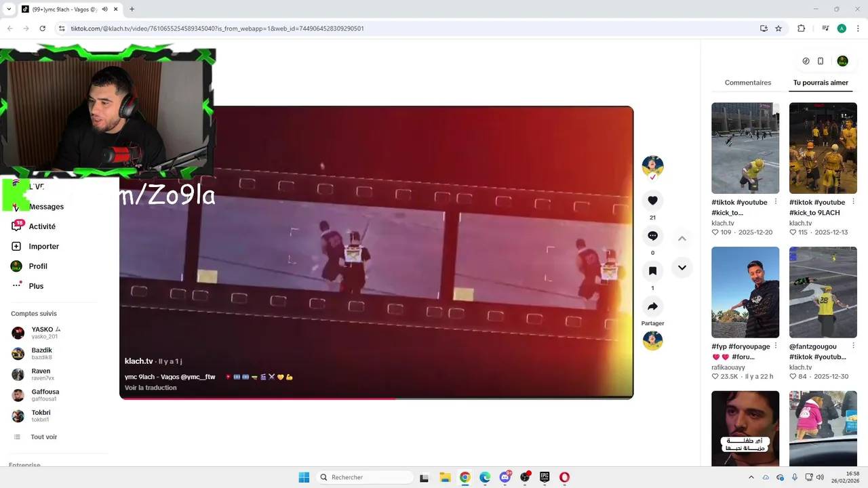
Task: Open Epic Games Launcher from the taskbar
Action: point(545,477)
